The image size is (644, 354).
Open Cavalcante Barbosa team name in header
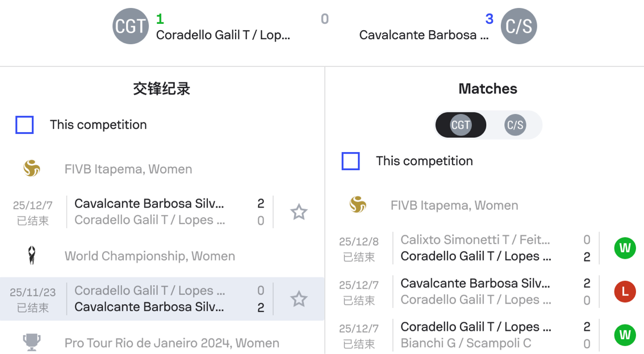[424, 35]
